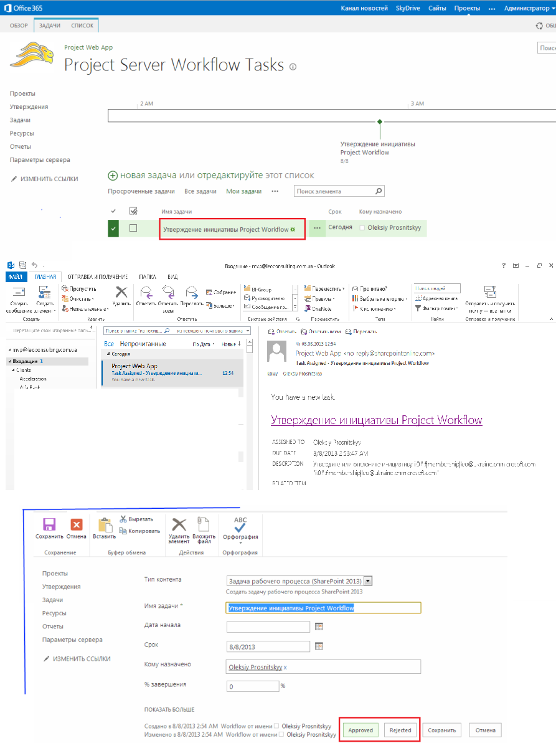Screen dimensions: 556x756
Task: Click Ответить всем above the email preview
Action: [x=322, y=331]
